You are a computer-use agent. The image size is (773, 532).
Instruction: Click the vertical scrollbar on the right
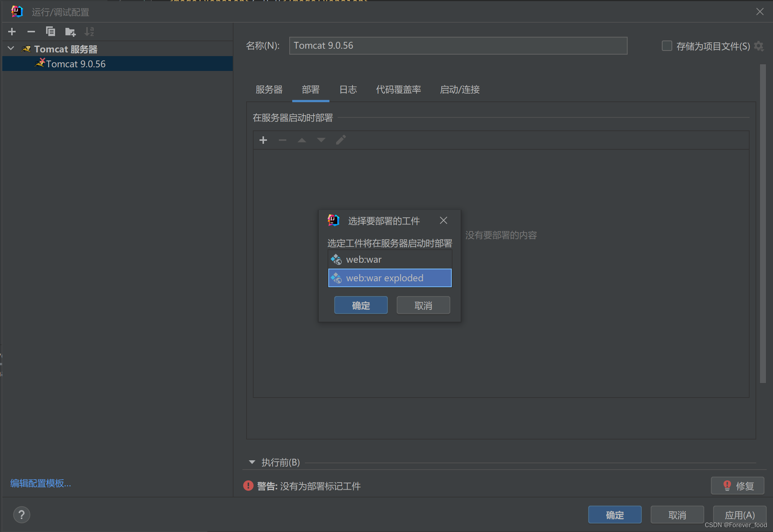point(763,223)
